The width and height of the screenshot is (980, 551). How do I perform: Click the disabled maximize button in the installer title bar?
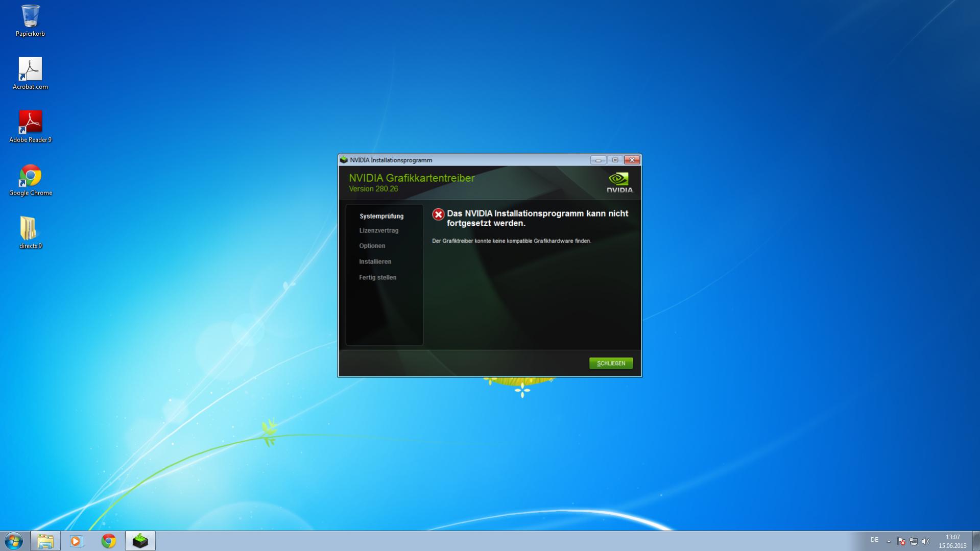[x=615, y=160]
